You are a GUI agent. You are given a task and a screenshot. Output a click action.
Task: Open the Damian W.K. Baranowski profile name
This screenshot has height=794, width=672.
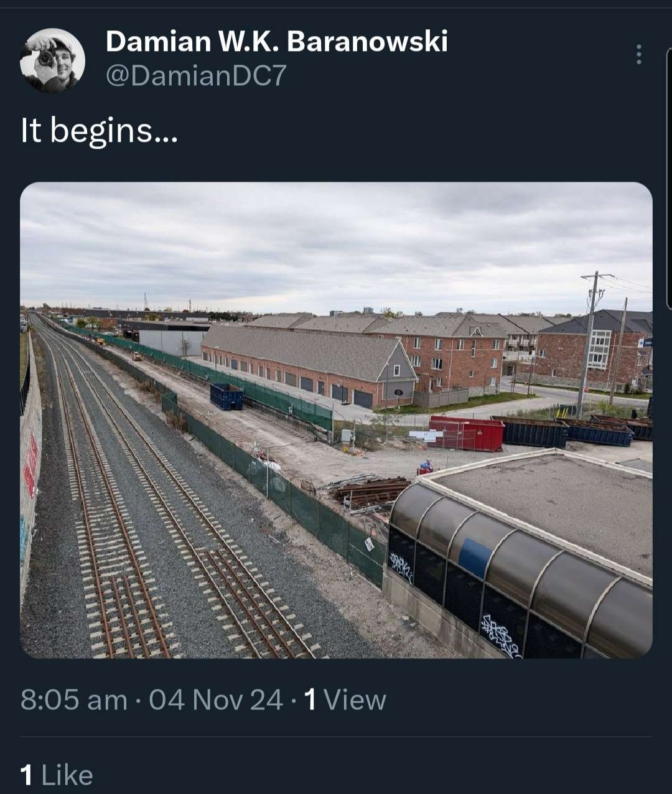tap(276, 42)
